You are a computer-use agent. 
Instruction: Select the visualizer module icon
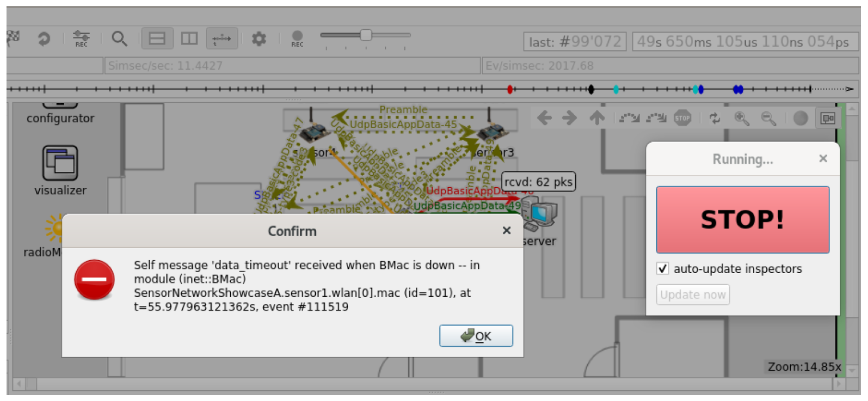60,163
